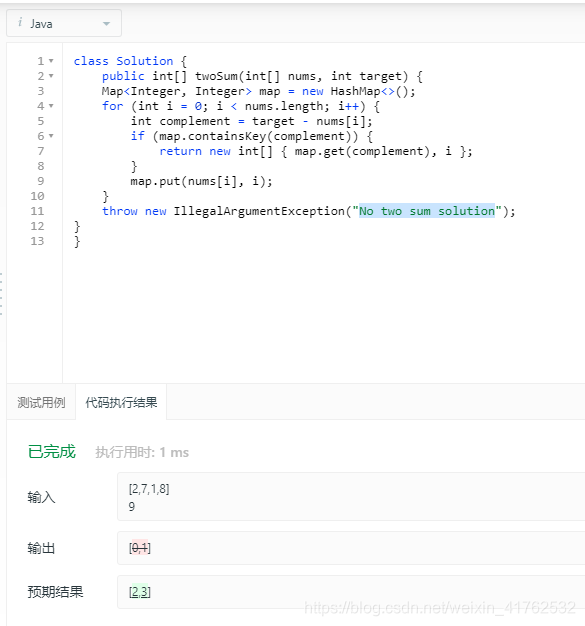This screenshot has width=585, height=626.
Task: Click the 输入 label
Action: [42, 497]
